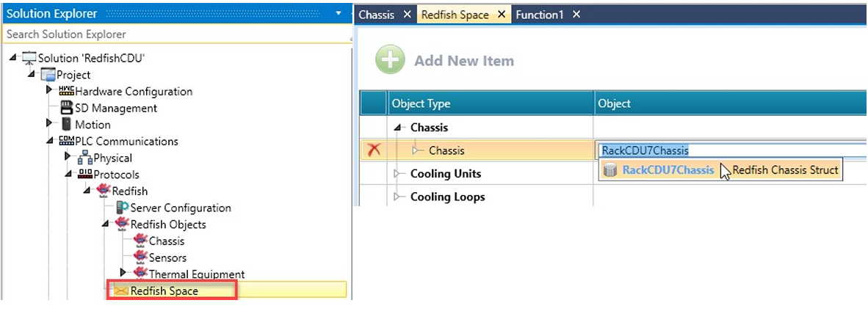Open the Solution Explorer dropdown arrow
Viewport: 868px width, 314px height.
(x=338, y=14)
